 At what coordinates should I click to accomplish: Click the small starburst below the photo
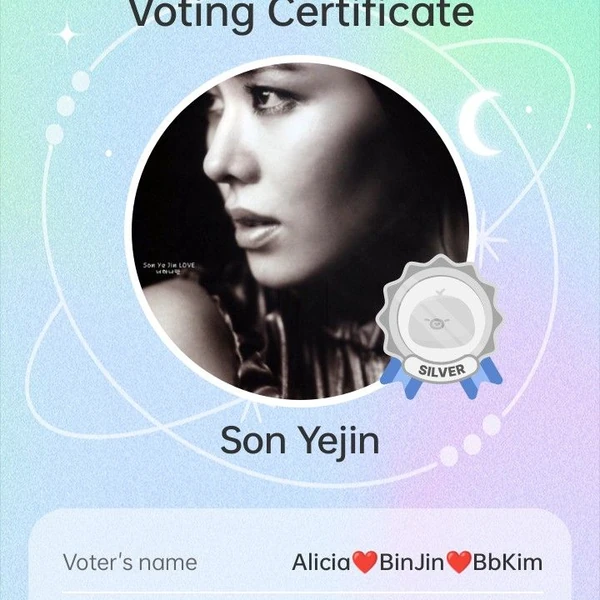click(251, 411)
